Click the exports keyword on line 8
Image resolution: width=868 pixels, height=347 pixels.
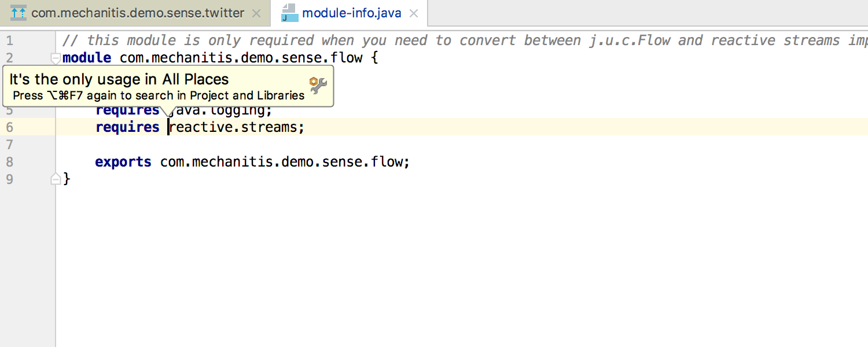tap(123, 162)
